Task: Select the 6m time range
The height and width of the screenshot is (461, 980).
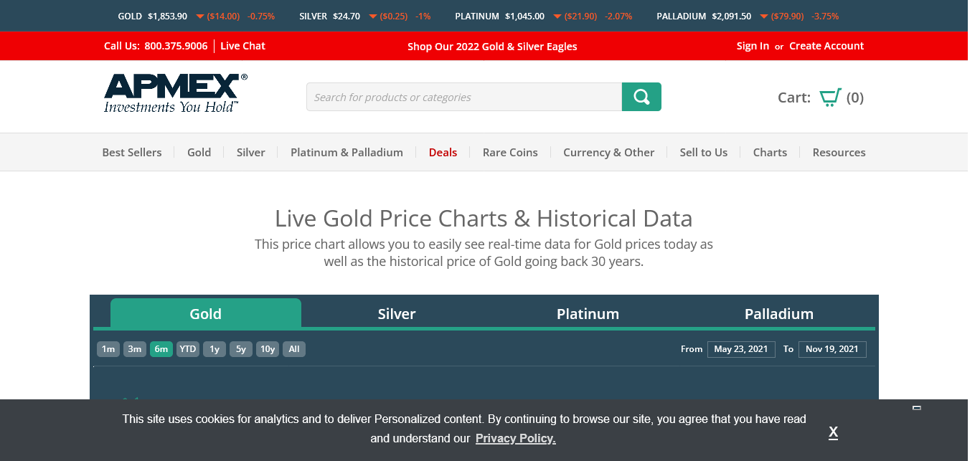Action: tap(161, 349)
